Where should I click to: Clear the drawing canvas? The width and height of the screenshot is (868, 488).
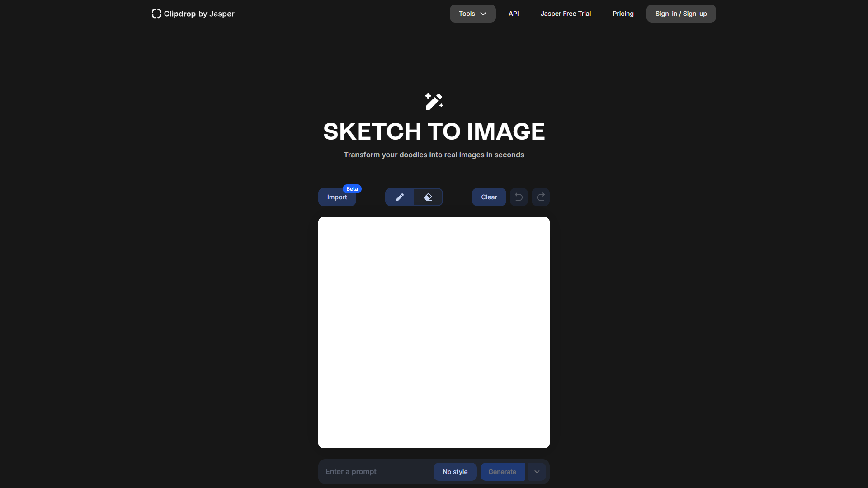pyautogui.click(x=488, y=197)
